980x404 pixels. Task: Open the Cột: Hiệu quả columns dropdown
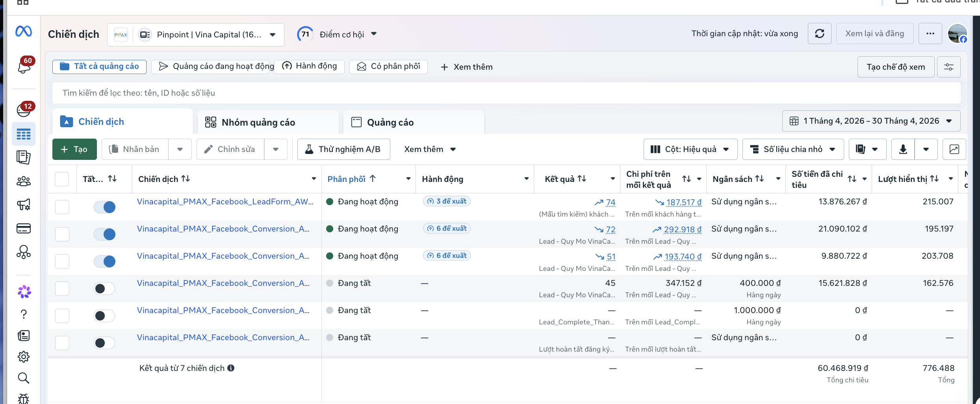point(690,149)
